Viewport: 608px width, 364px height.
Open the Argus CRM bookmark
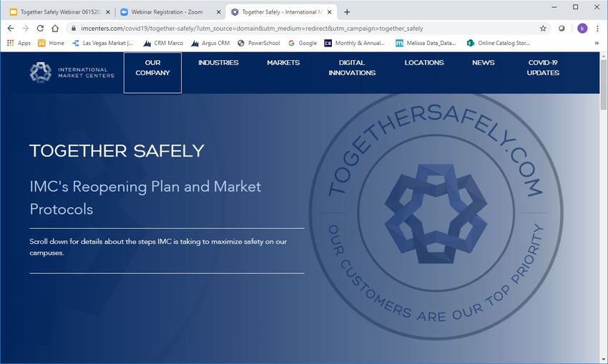[x=210, y=43]
